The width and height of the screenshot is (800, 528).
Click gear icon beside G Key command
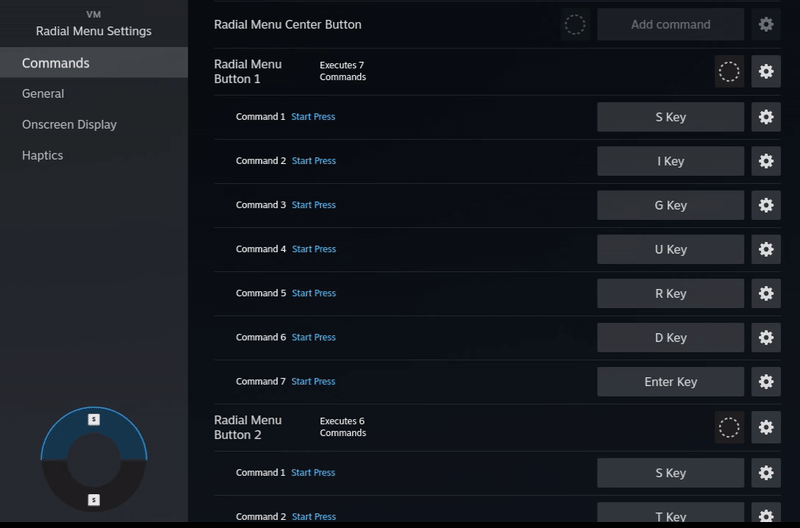pyautogui.click(x=766, y=205)
